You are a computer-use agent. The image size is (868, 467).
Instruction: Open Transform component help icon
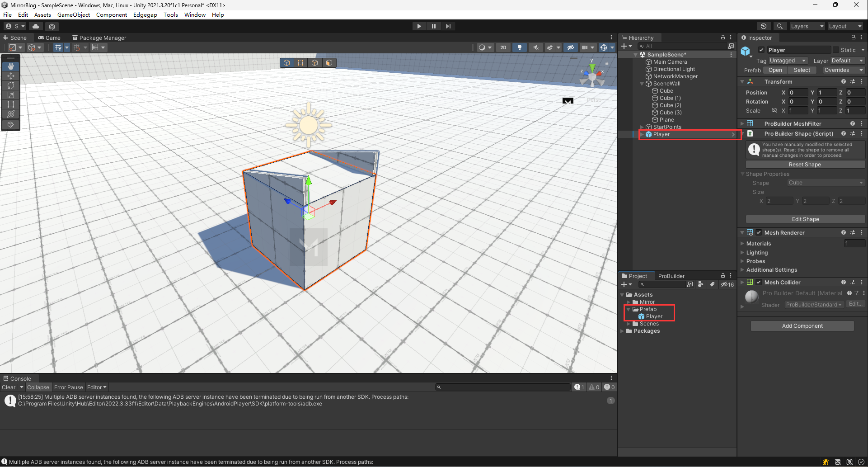pyautogui.click(x=844, y=81)
